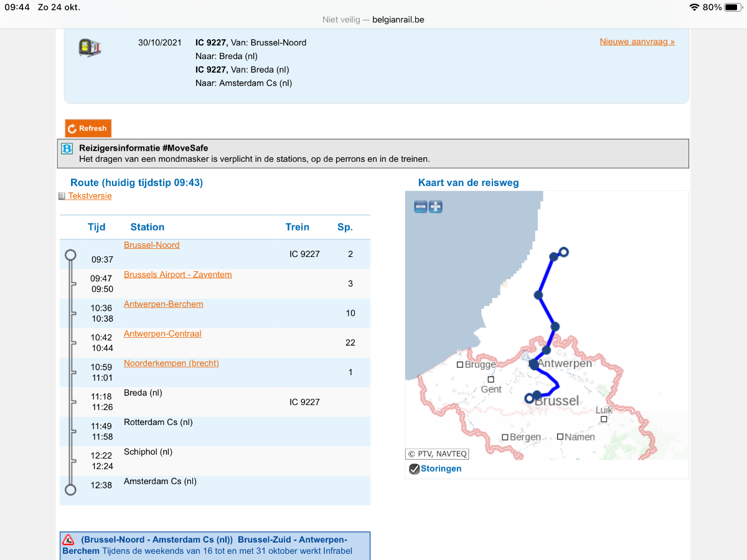Click the train icon in journey summary
Image resolution: width=747 pixels, height=560 pixels.
pyautogui.click(x=90, y=48)
